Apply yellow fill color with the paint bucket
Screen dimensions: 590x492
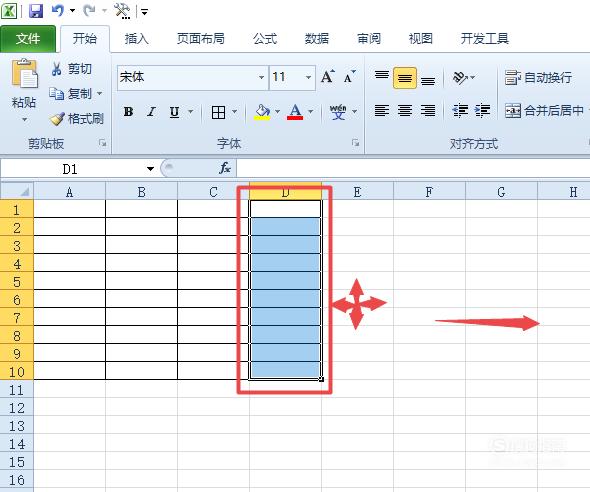tap(262, 112)
